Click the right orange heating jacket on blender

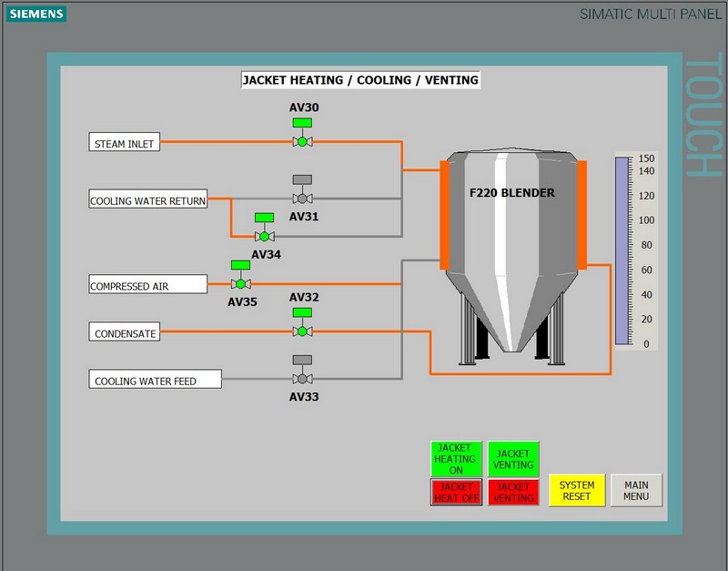coord(582,215)
